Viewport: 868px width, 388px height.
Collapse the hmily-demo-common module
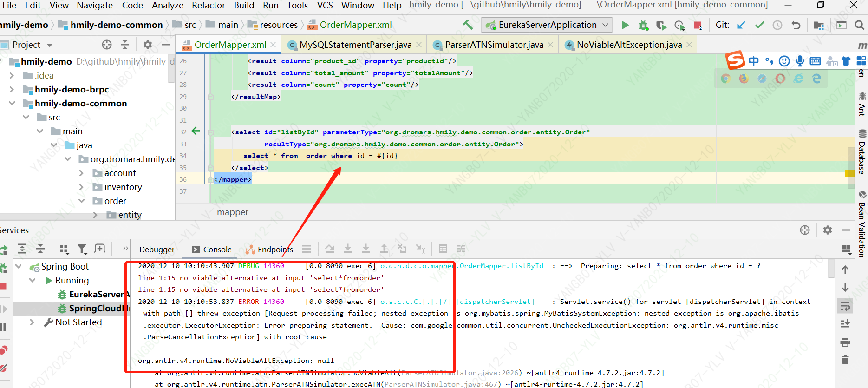12,103
